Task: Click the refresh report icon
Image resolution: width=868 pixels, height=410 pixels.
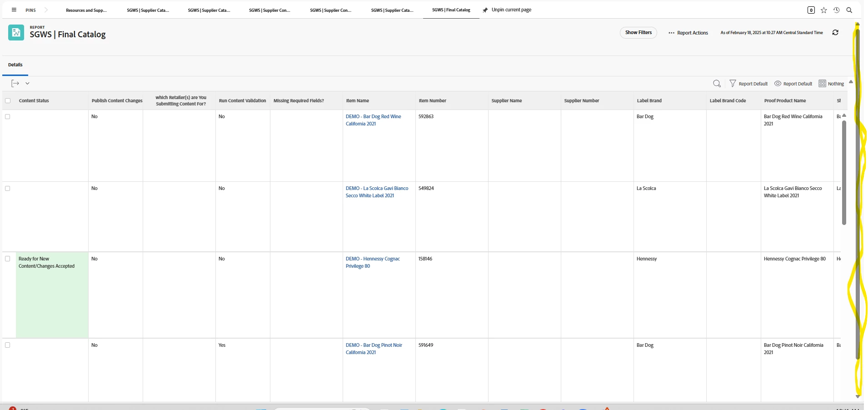Action: (x=835, y=32)
